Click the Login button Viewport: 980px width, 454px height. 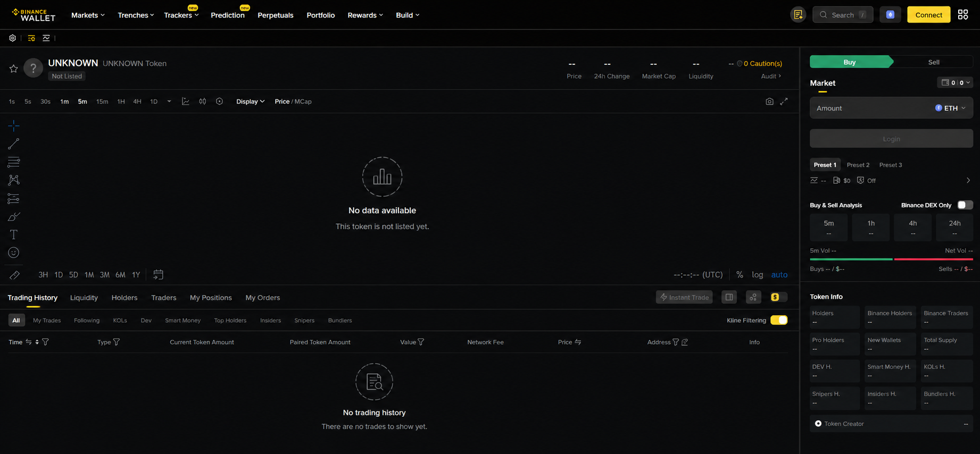click(x=891, y=139)
